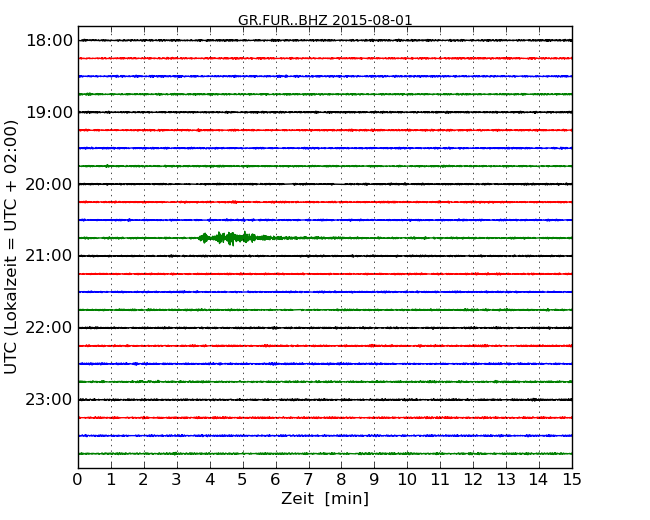650x520 pixels.
Task: Click the black seismogram trace at 21:00
Action: [325, 256]
